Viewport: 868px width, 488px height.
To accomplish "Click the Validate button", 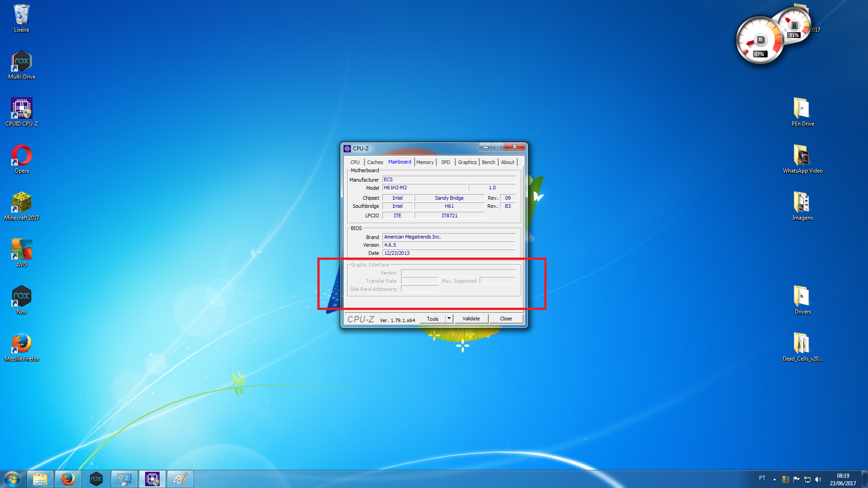I will 471,319.
